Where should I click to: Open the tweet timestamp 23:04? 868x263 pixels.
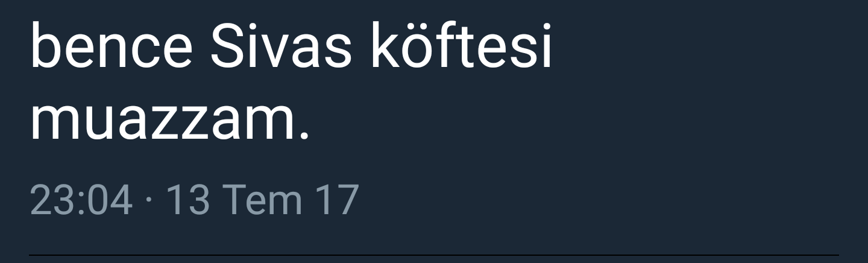point(81,201)
